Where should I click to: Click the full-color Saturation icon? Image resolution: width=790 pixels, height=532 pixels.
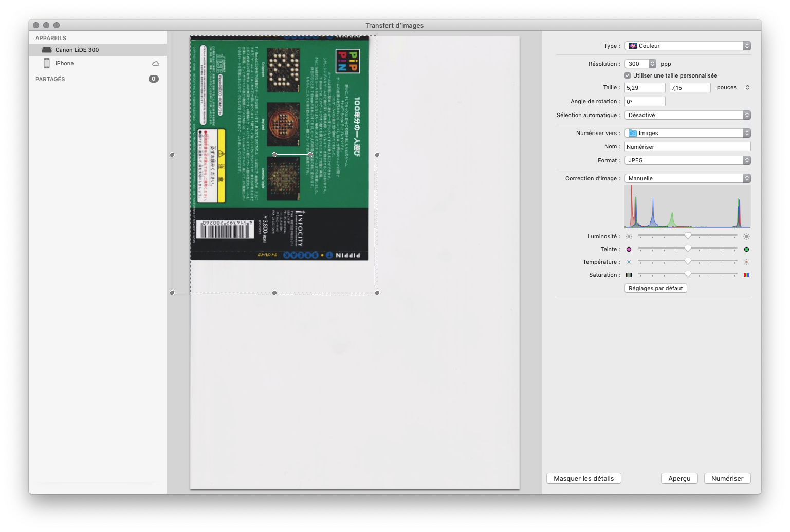[746, 275]
